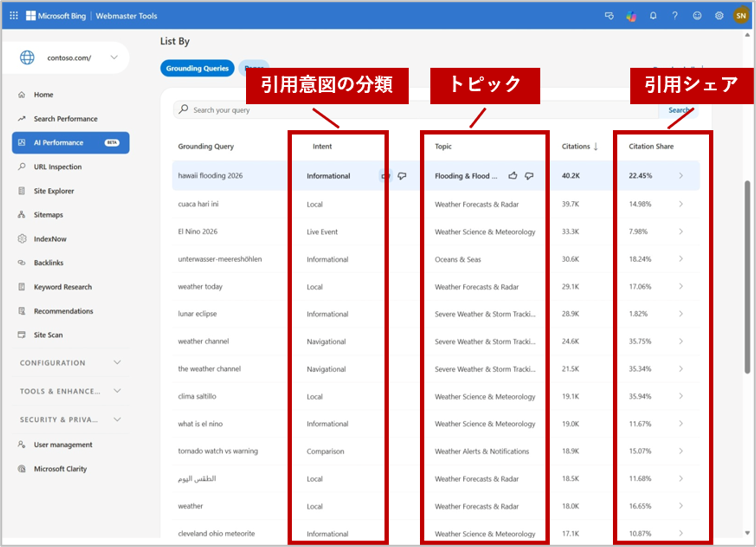Screen dimensions: 756x547
Task: Click the Microsoft Clarity icon
Action: [22, 468]
